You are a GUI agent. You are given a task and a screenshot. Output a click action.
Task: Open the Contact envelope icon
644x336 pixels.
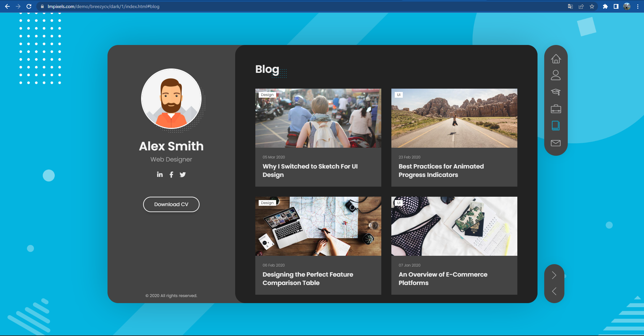[x=556, y=143]
